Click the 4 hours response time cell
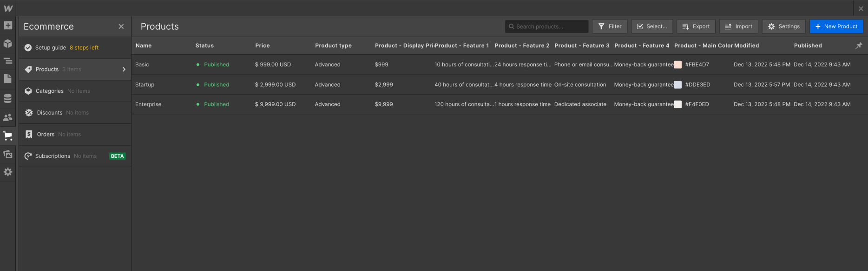The height and width of the screenshot is (271, 868). 523,84
